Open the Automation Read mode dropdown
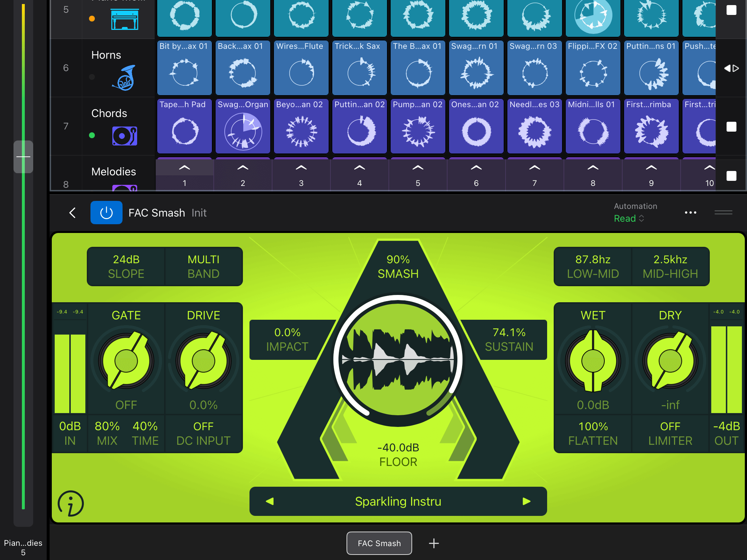The image size is (747, 560). pyautogui.click(x=629, y=218)
